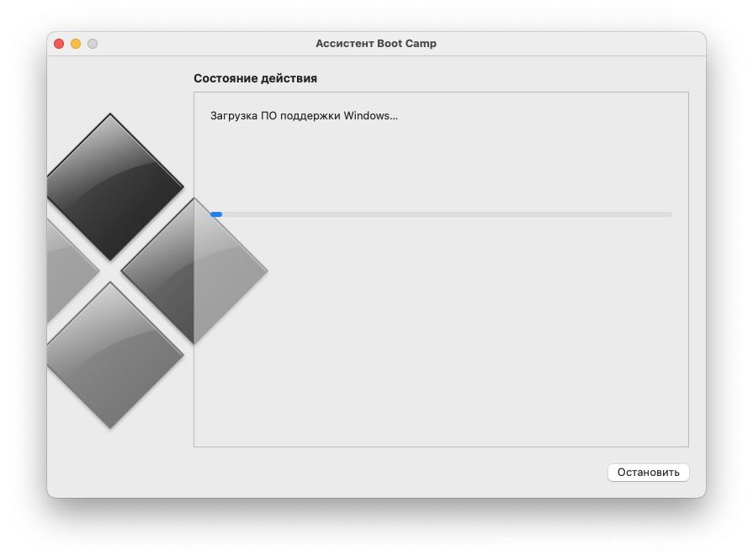
Task: Click the 'Состояние действия' heading
Action: point(256,78)
